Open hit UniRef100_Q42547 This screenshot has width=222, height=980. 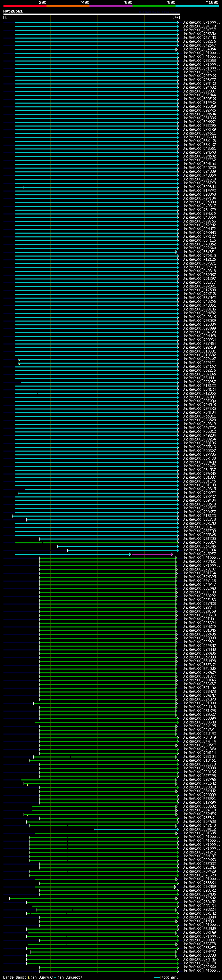pos(199,45)
